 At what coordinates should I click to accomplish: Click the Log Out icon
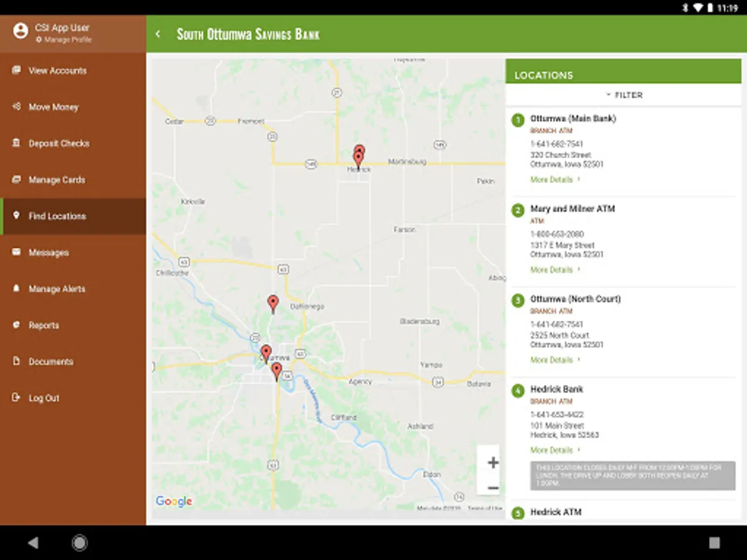16,398
